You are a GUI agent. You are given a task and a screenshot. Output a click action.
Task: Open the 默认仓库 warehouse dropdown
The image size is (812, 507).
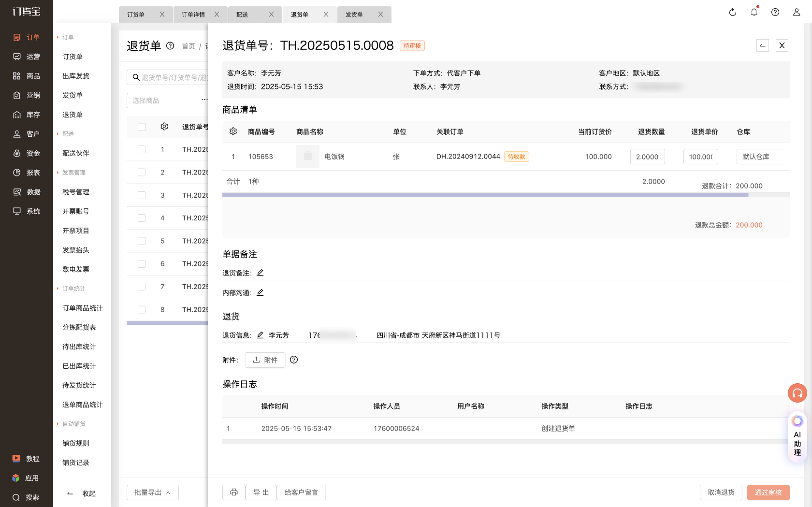(x=761, y=157)
